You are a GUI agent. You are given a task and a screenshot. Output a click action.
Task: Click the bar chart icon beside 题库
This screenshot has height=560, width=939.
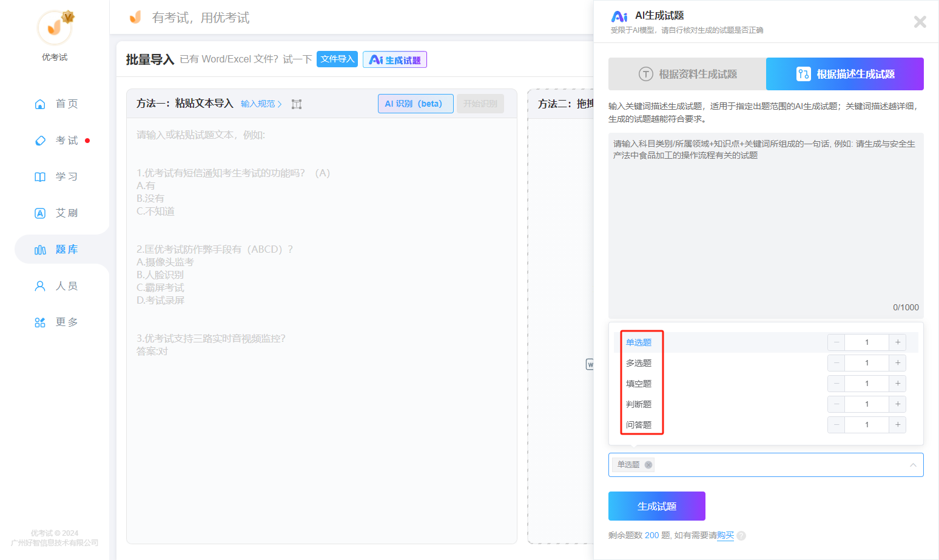(40, 249)
